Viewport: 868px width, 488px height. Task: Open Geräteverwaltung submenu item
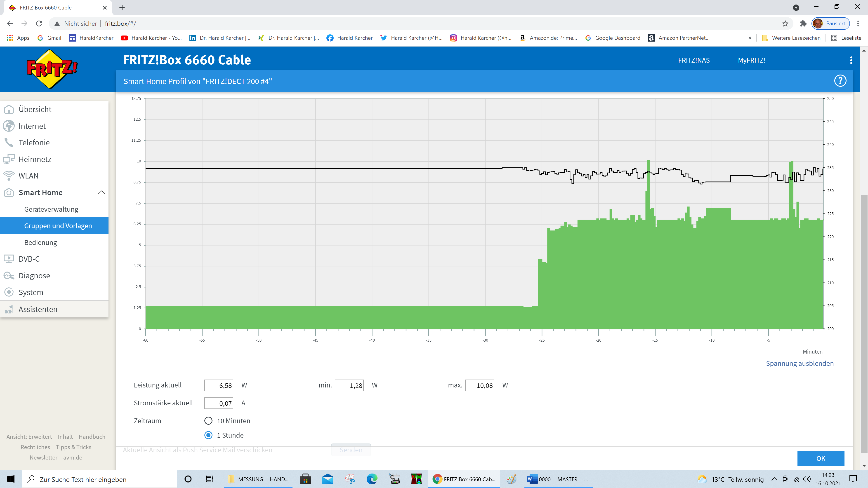pyautogui.click(x=51, y=209)
